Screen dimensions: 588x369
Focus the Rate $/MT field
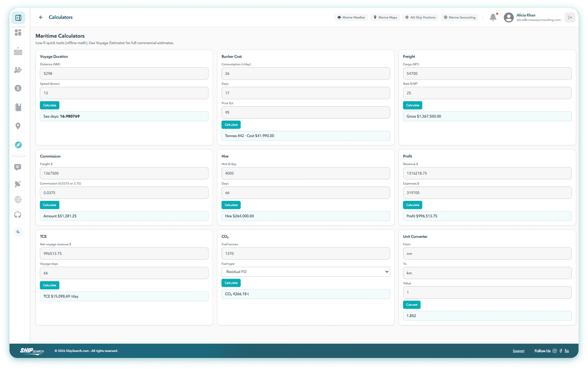(x=487, y=93)
